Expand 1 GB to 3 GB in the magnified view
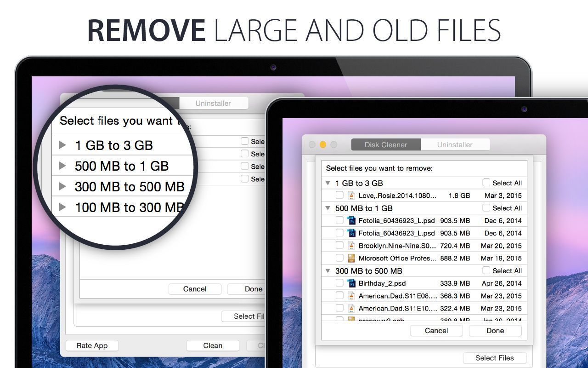Viewport: 588px width, 368px height. click(63, 145)
